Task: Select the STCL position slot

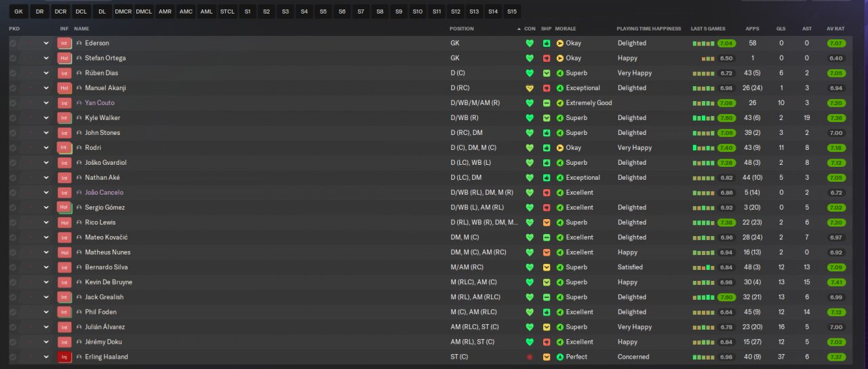Action: (x=227, y=12)
